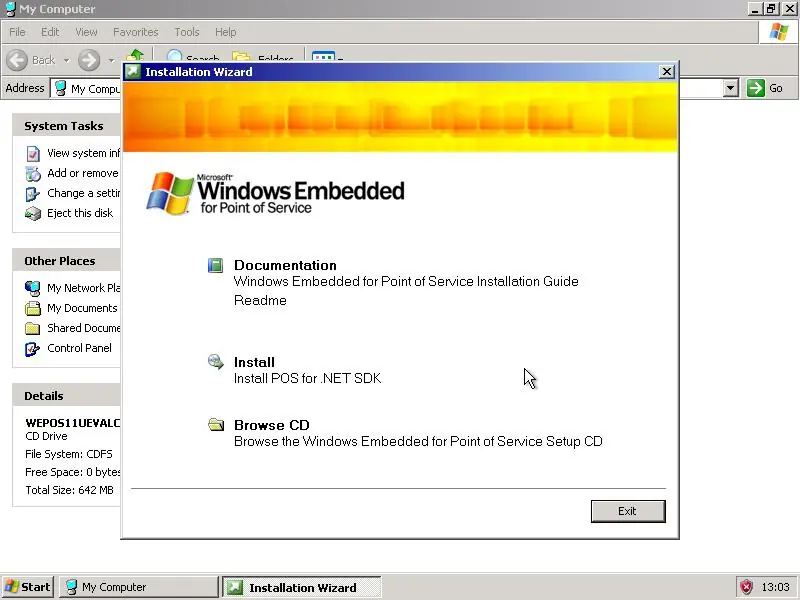Click the Browse CD folder icon

pyautogui.click(x=216, y=424)
